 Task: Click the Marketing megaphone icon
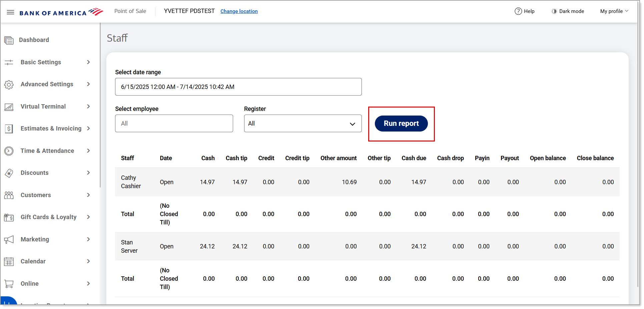pos(9,239)
